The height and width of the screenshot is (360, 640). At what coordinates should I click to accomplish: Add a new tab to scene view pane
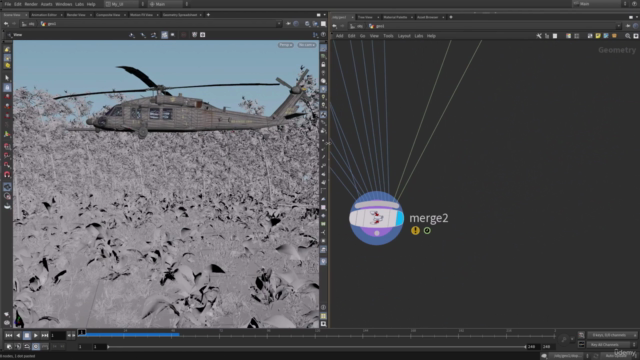(208, 15)
